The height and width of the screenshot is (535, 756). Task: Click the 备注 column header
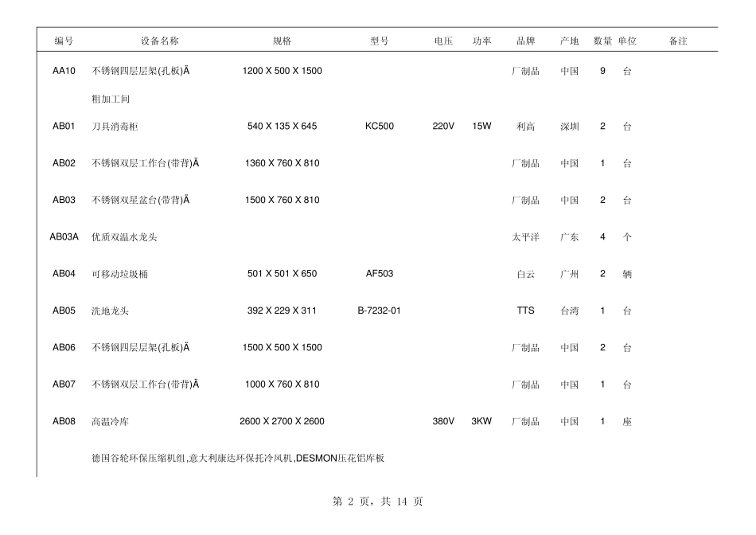point(678,41)
